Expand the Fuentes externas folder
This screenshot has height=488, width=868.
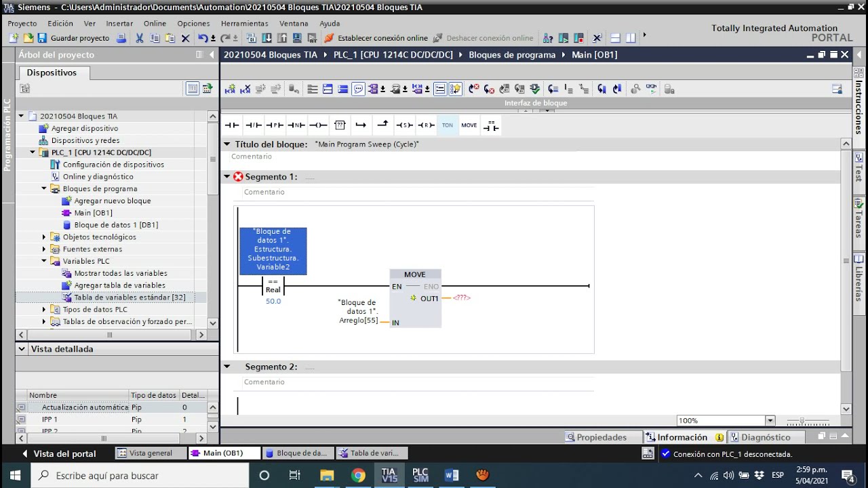tap(44, 249)
